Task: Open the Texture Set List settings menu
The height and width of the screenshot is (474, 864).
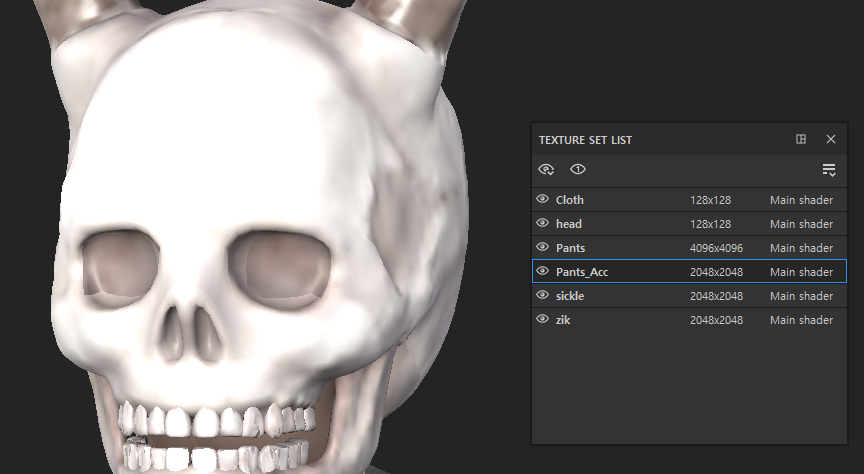Action: [828, 170]
